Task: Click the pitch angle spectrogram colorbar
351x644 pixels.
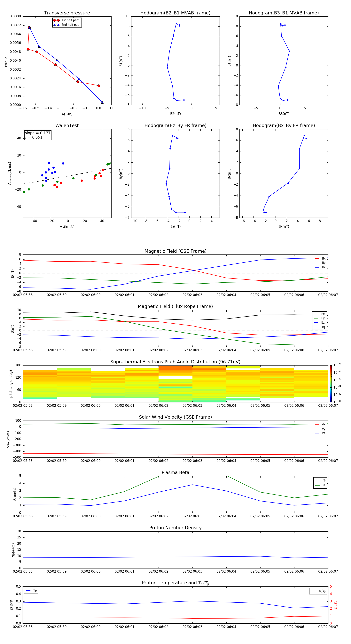Action: point(331,384)
